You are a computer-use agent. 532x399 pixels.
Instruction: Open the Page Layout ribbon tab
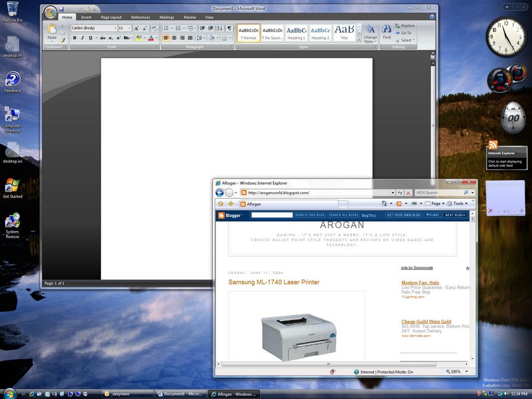pyautogui.click(x=111, y=17)
